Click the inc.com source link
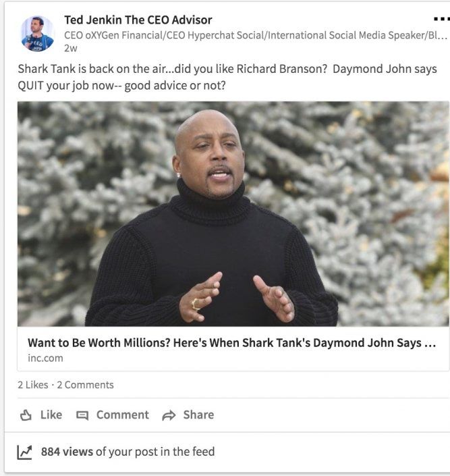Viewport: 450px width, 476px height. [x=45, y=359]
